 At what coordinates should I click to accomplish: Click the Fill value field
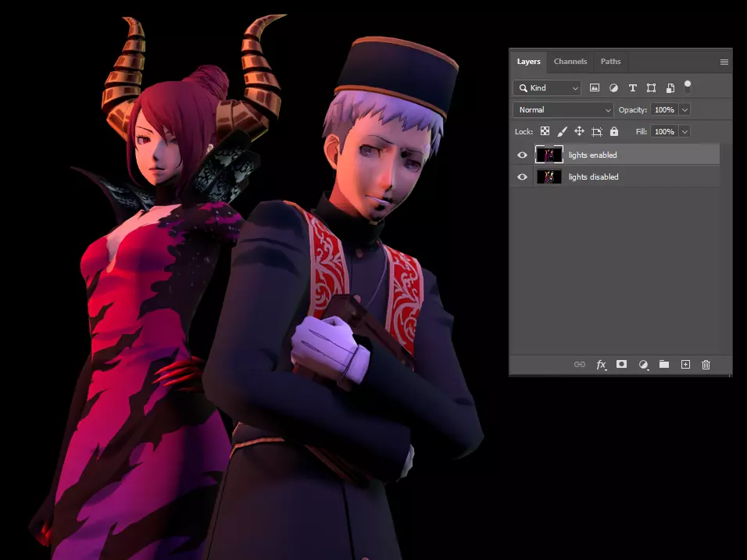664,131
